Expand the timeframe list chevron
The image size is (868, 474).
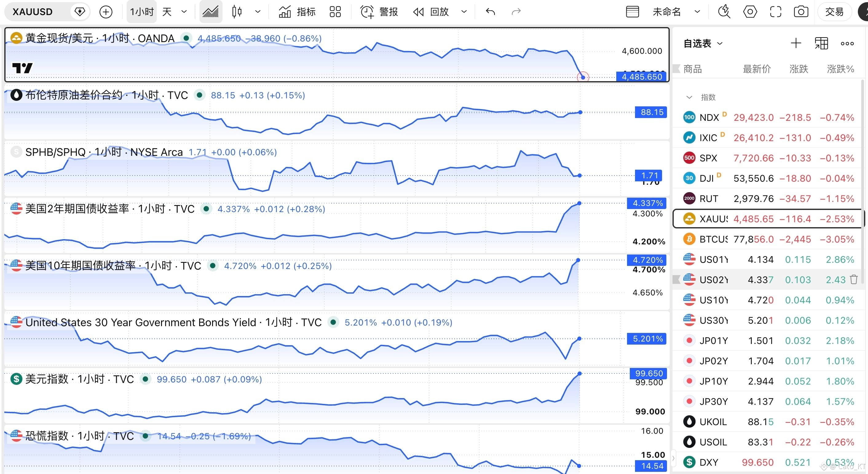(x=184, y=12)
